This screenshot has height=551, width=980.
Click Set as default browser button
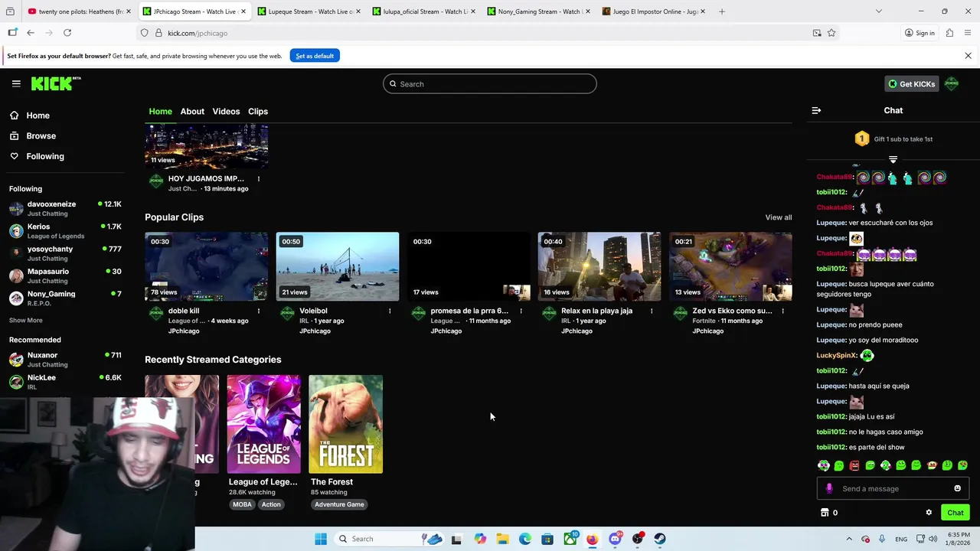tap(315, 56)
